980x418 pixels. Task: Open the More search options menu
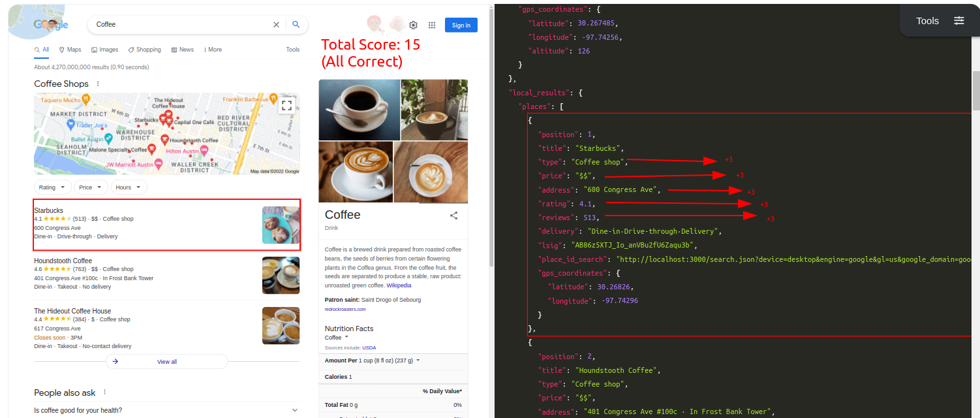coord(213,50)
